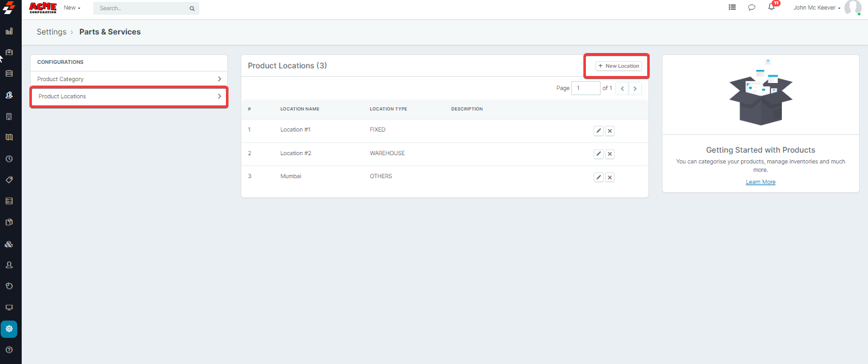Click the WAREHOUSE location type cell
Viewport: 868px width, 364px height.
tap(387, 153)
